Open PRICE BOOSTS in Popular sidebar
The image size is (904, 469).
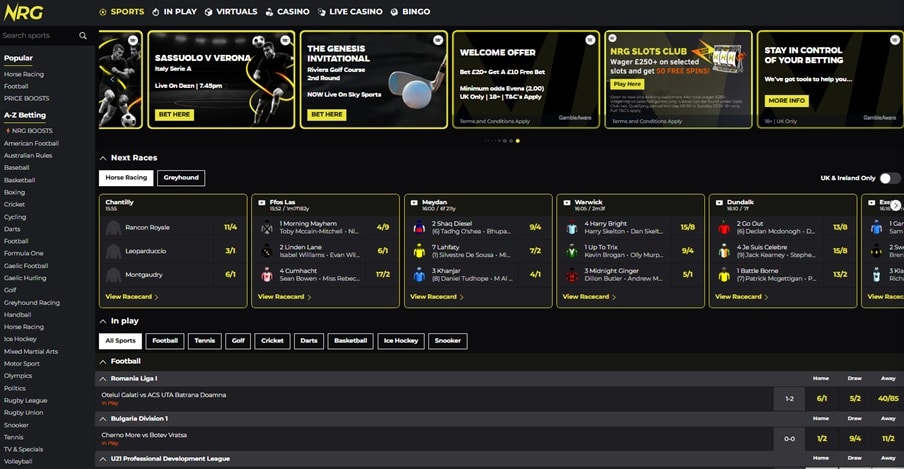[x=27, y=99]
